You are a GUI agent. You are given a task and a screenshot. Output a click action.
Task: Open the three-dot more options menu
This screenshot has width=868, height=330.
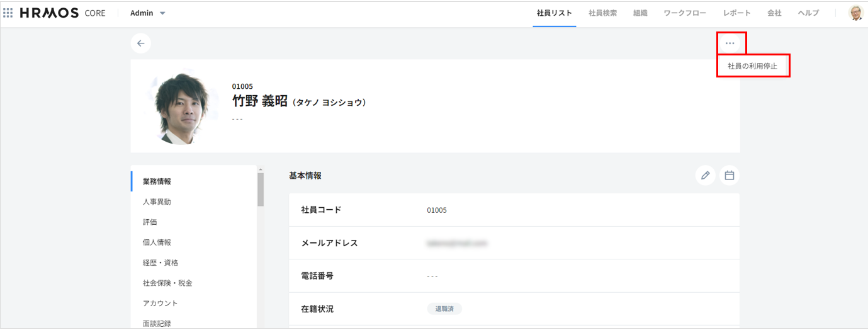click(x=730, y=43)
